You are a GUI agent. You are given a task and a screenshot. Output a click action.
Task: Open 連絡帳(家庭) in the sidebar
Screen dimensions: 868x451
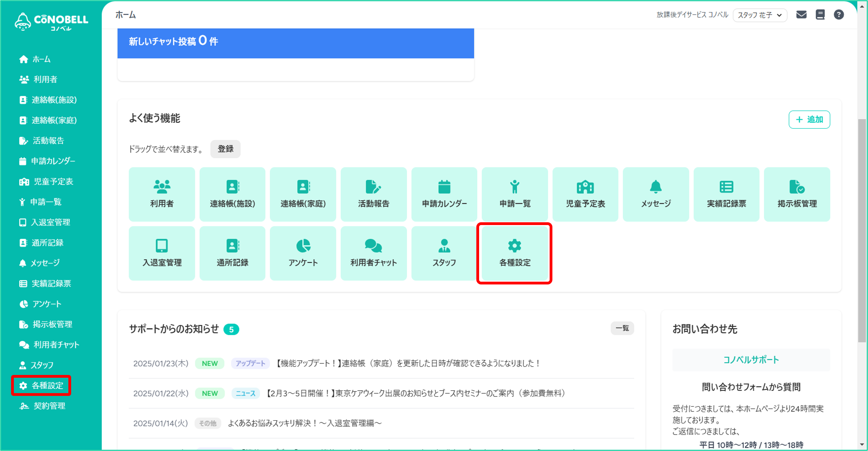[x=48, y=120]
